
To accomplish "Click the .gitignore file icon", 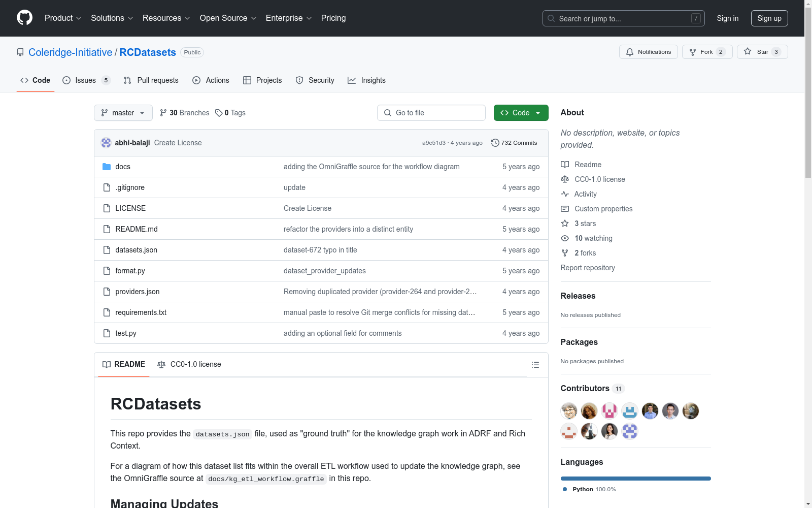I will [x=107, y=187].
